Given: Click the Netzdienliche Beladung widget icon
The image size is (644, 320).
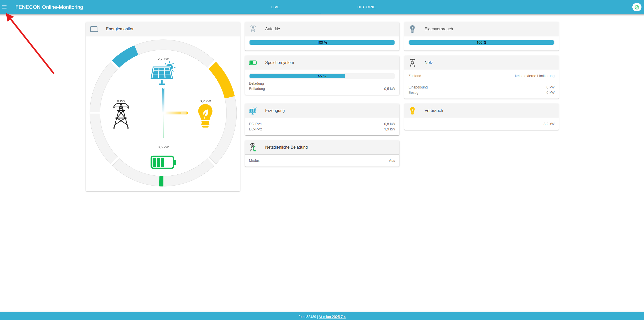Looking at the screenshot, I should (253, 147).
